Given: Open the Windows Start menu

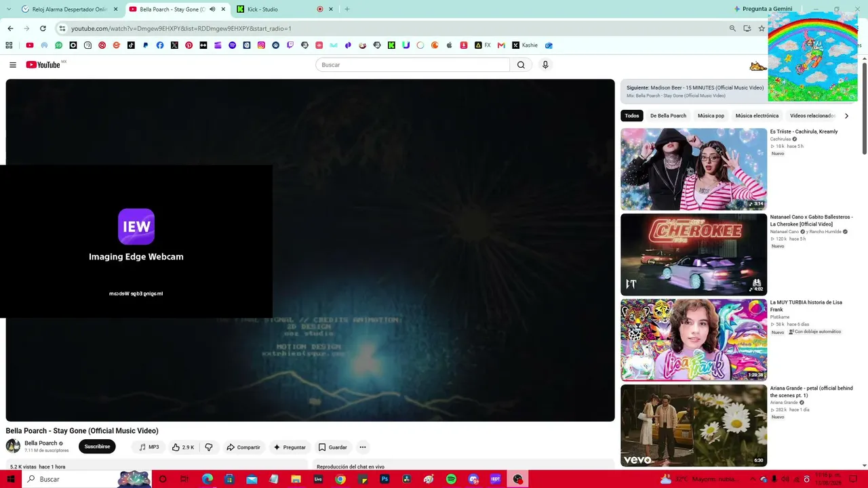Looking at the screenshot, I should coord(10,479).
